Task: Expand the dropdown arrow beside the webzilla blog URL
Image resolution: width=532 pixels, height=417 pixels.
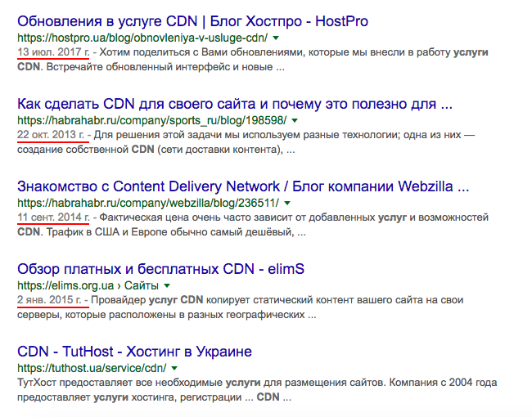Action: (288, 203)
